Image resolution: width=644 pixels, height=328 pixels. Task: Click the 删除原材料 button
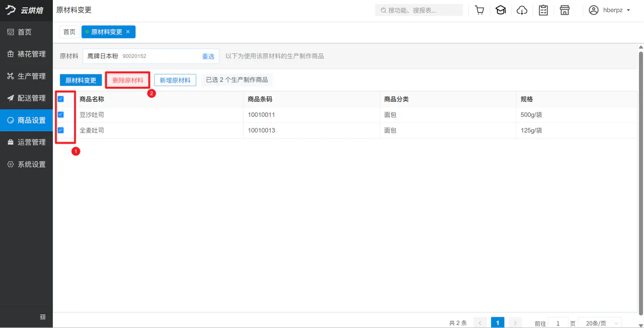point(128,80)
